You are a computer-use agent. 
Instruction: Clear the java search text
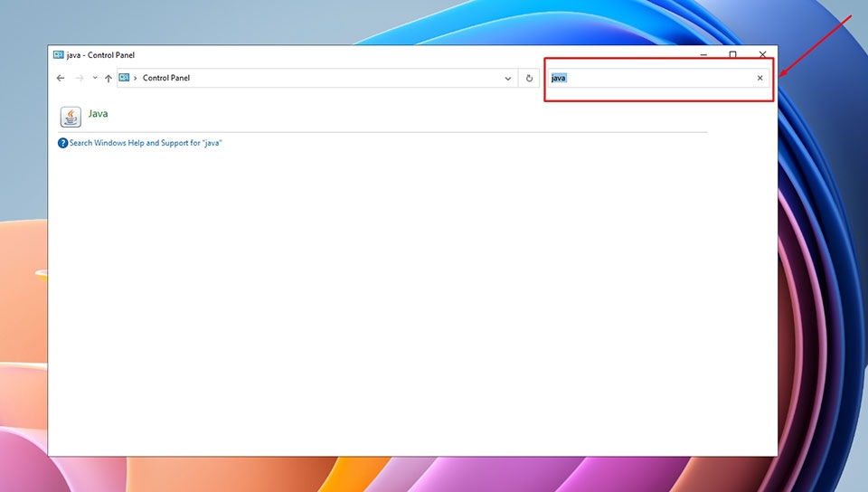pyautogui.click(x=760, y=78)
